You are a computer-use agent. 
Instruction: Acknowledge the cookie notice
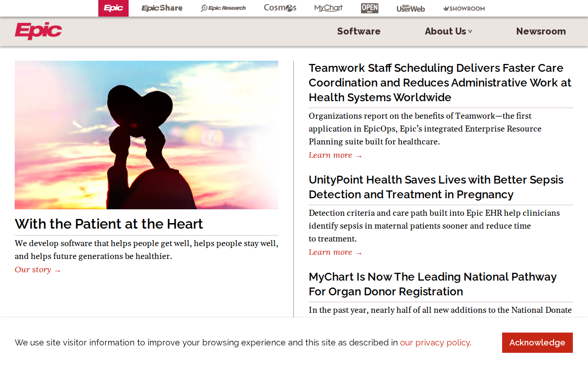coord(537,343)
